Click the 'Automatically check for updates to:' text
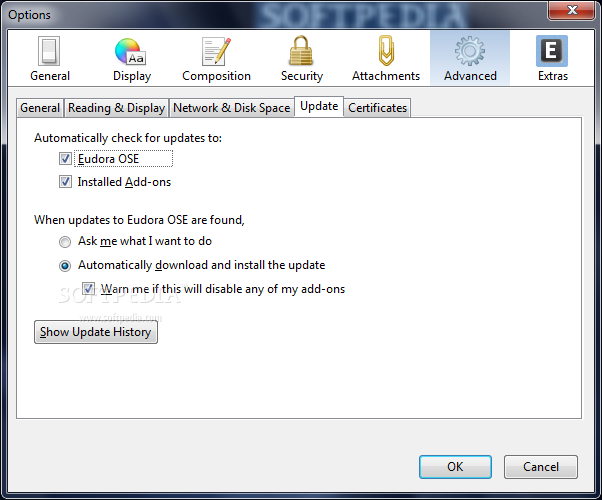This screenshot has width=602, height=500. (x=128, y=138)
